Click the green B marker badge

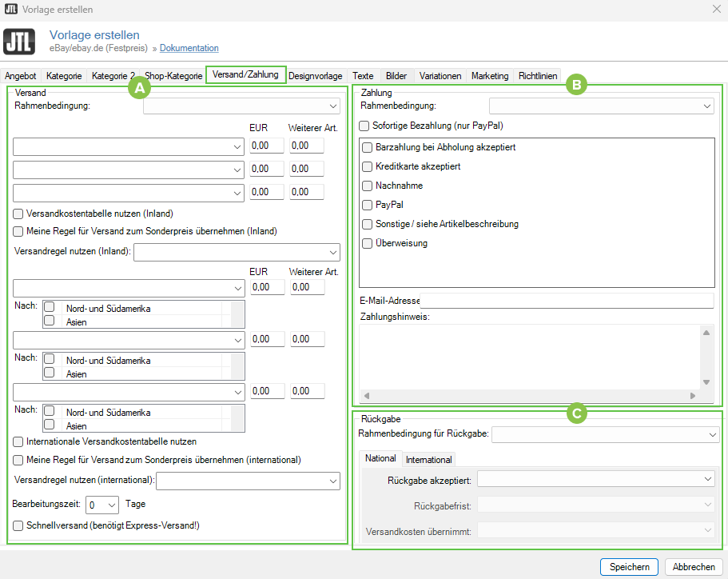576,85
